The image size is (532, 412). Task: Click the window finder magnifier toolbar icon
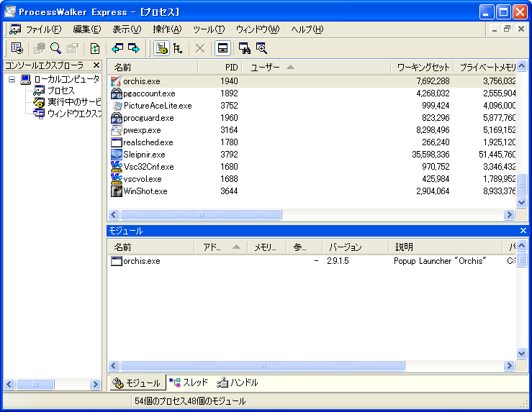261,48
